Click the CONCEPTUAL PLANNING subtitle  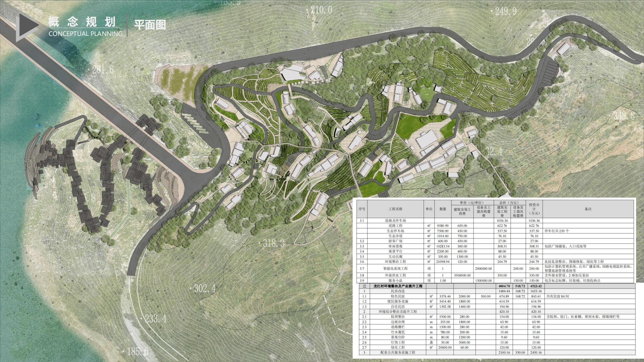tap(85, 33)
